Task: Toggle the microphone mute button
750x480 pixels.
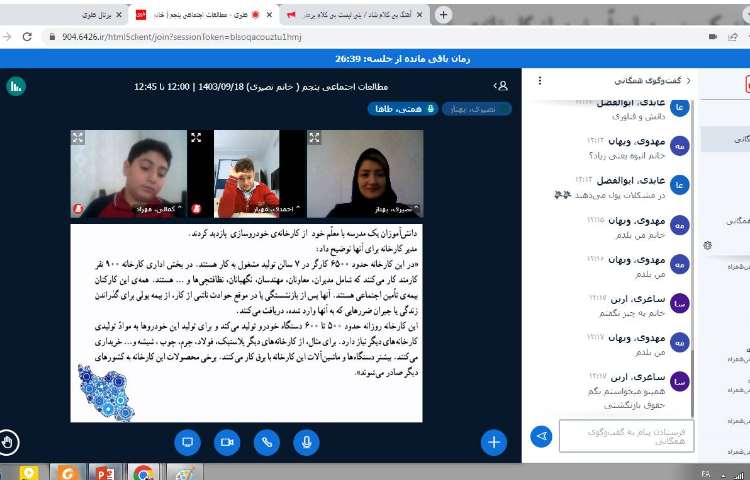Action: (x=305, y=441)
